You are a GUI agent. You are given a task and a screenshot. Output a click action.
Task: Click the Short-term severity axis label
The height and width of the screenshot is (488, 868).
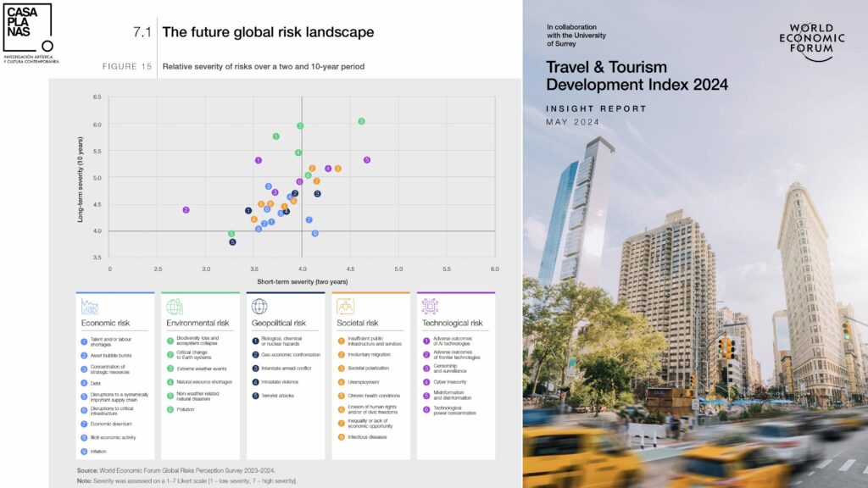point(303,281)
